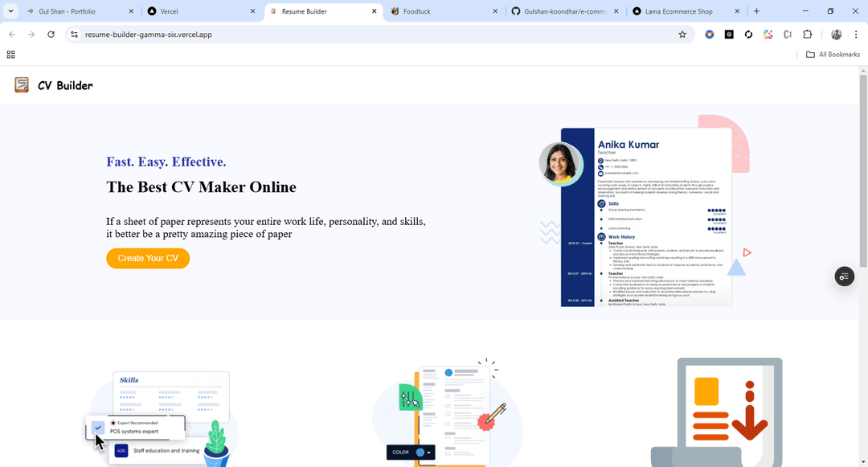
Task: Open the apps grid in bookmarks bar
Action: pyautogui.click(x=10, y=55)
